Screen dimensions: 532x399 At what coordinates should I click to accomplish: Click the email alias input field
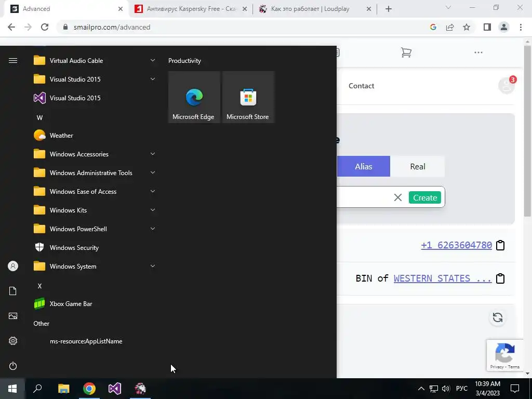coord(364,197)
